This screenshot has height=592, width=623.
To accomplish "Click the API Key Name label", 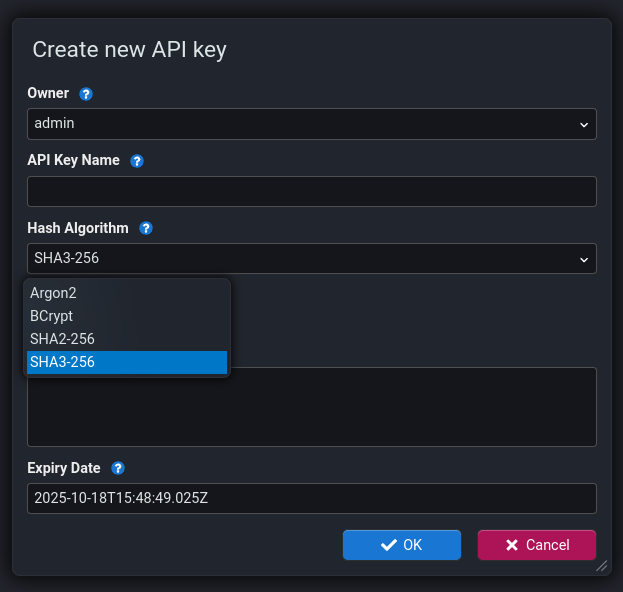I will pyautogui.click(x=73, y=160).
